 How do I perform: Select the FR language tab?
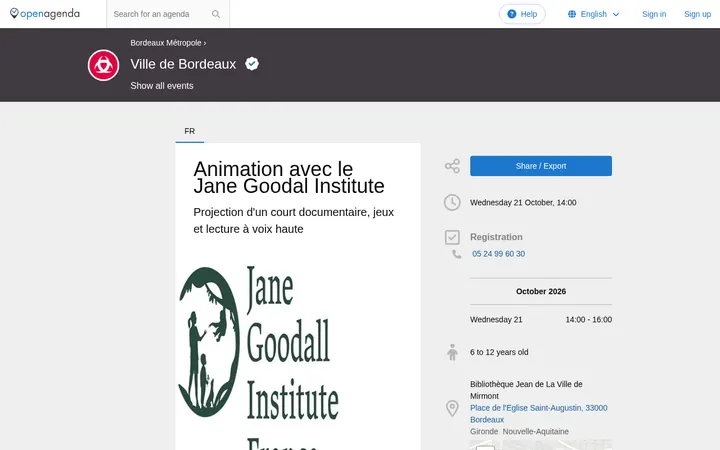tap(190, 131)
